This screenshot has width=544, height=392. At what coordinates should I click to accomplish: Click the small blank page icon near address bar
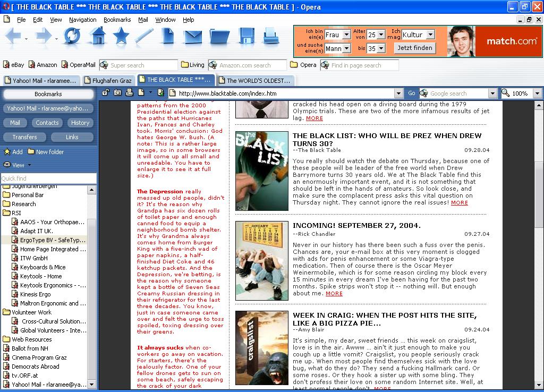coord(141,92)
